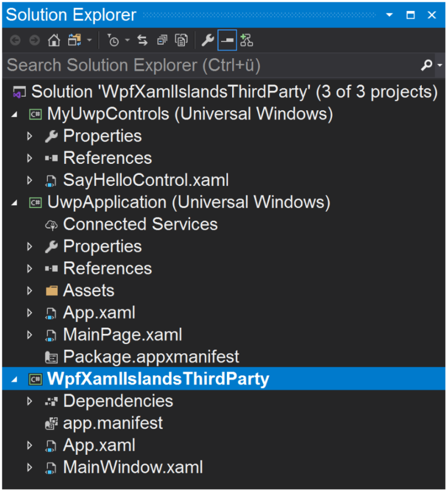The height and width of the screenshot is (492, 448).
Task: Navigate home in the Solution Explorer toolbar
Action: (x=53, y=40)
